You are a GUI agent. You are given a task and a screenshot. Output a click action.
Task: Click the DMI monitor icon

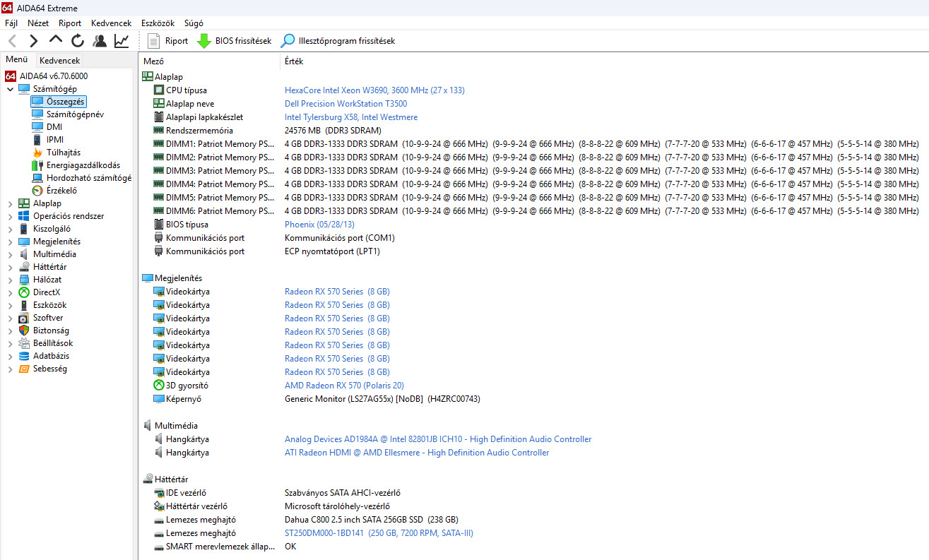[37, 127]
